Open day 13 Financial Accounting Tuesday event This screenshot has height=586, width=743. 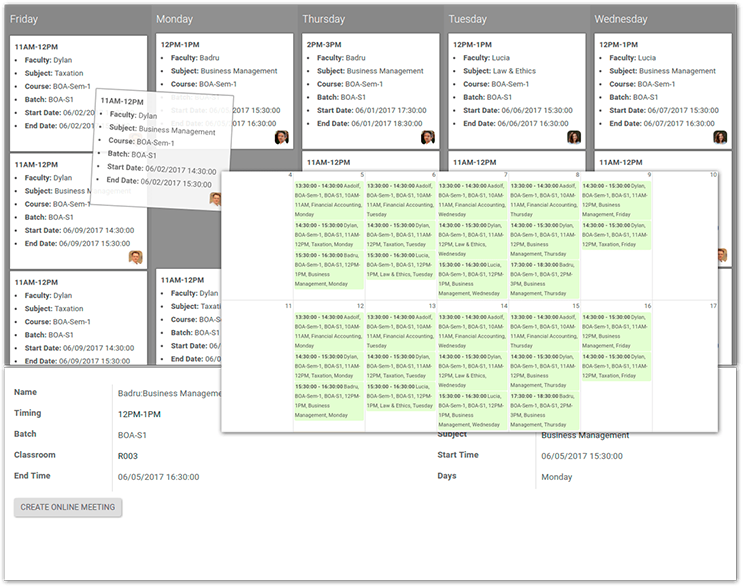coord(400,331)
